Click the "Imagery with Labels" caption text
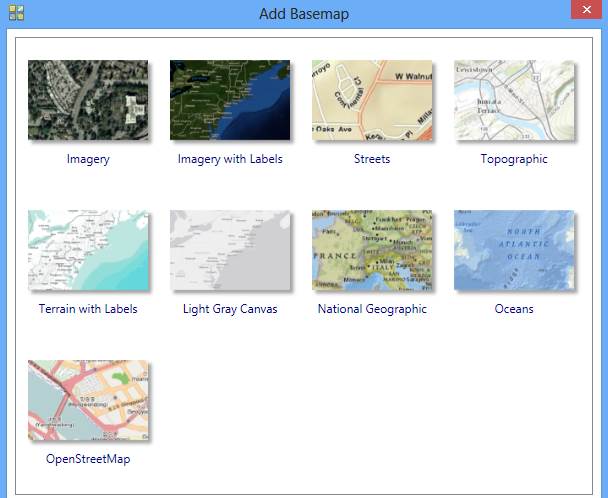Image resolution: width=608 pixels, height=498 pixels. click(x=230, y=159)
